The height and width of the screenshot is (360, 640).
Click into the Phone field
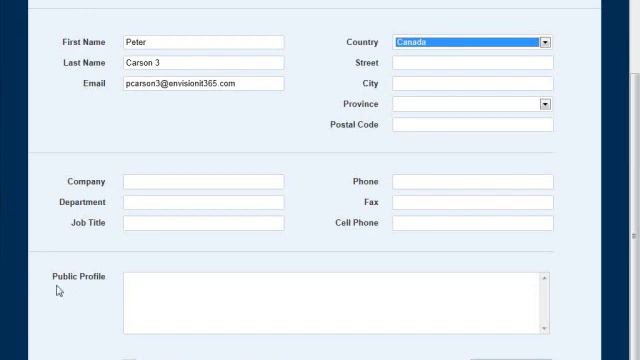click(x=473, y=182)
